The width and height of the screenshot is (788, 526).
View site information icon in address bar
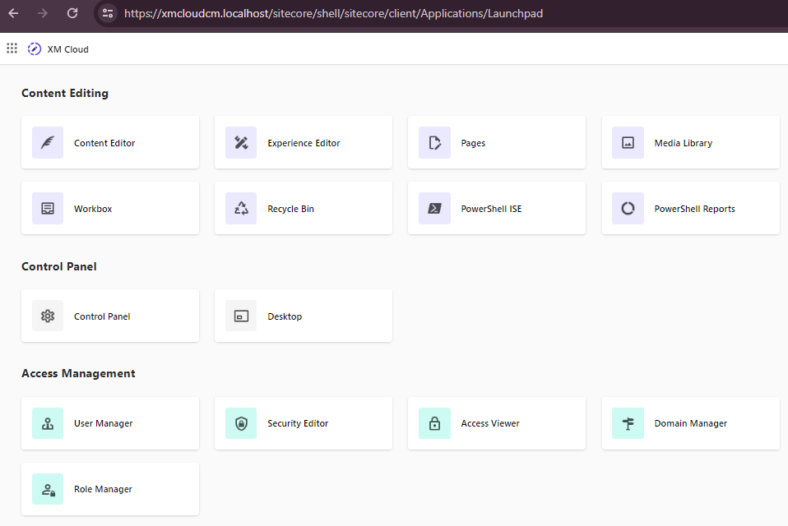pyautogui.click(x=108, y=13)
